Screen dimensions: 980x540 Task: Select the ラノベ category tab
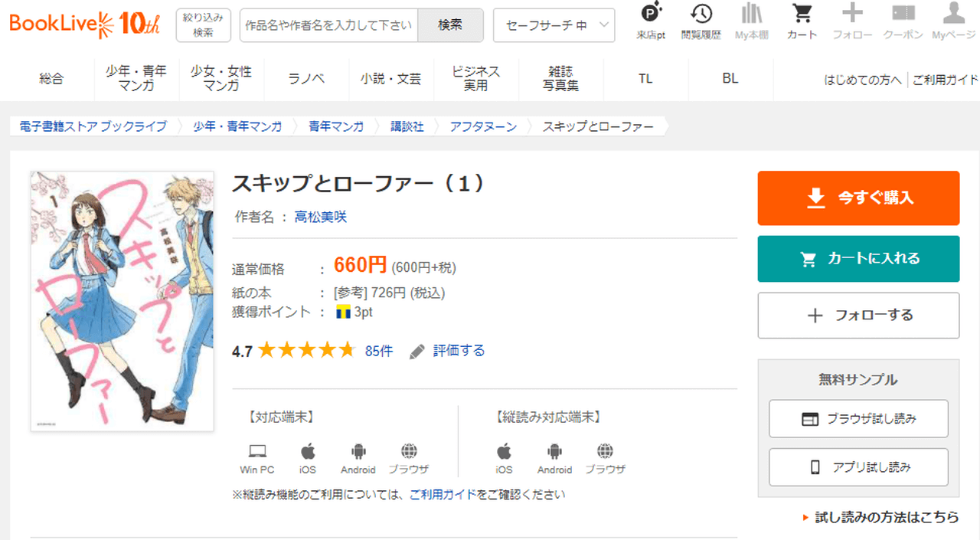coord(306,78)
